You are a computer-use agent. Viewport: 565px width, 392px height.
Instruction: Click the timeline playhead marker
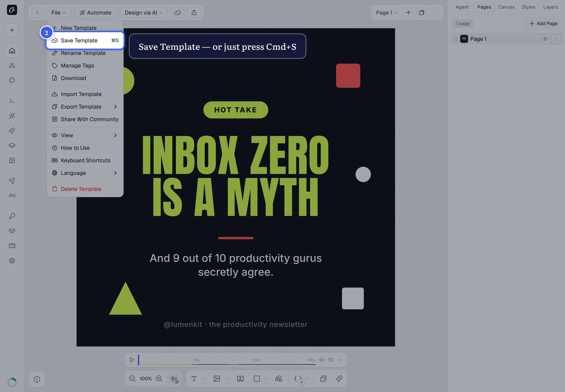tap(138, 360)
